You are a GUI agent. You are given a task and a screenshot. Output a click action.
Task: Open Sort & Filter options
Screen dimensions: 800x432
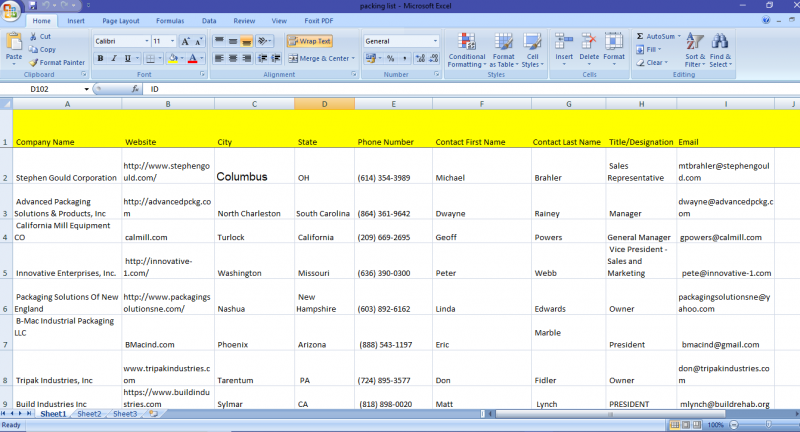pyautogui.click(x=695, y=50)
